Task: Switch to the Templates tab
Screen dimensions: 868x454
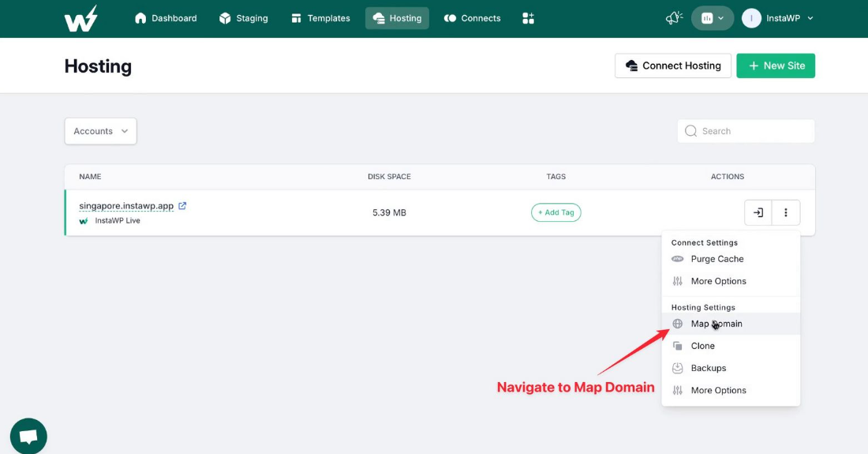Action: pyautogui.click(x=320, y=18)
